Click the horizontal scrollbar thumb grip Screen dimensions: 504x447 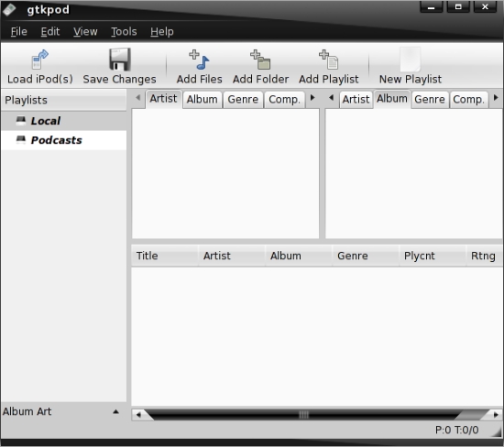[303, 415]
